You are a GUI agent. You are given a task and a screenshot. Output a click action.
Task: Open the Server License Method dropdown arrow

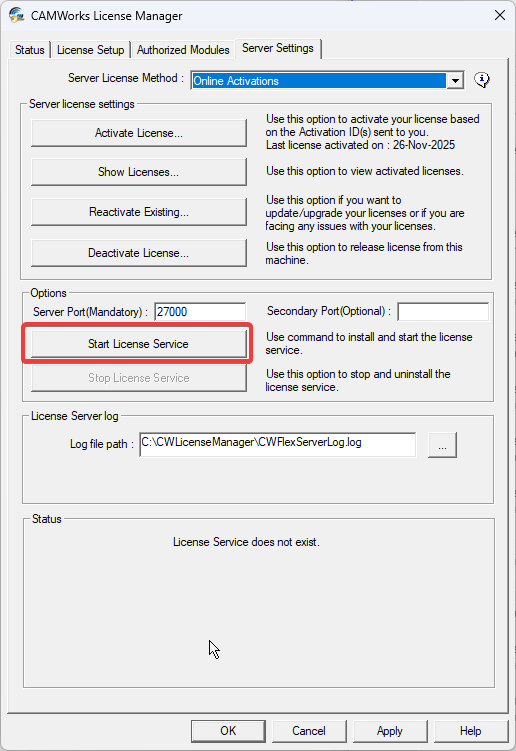pos(455,80)
